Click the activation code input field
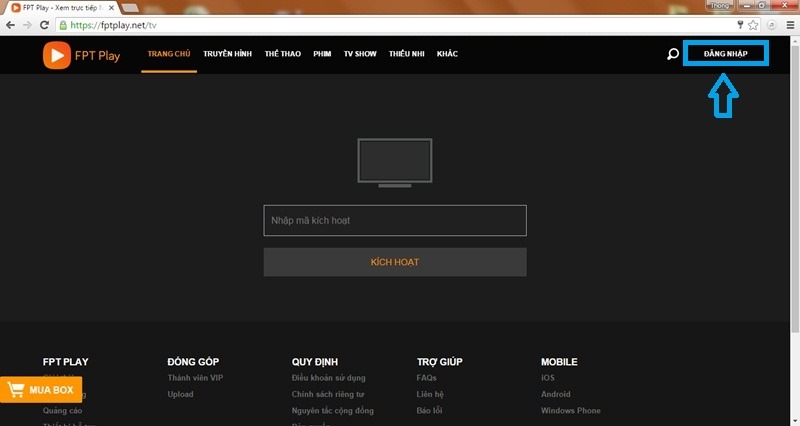This screenshot has width=800, height=426. pyautogui.click(x=394, y=220)
